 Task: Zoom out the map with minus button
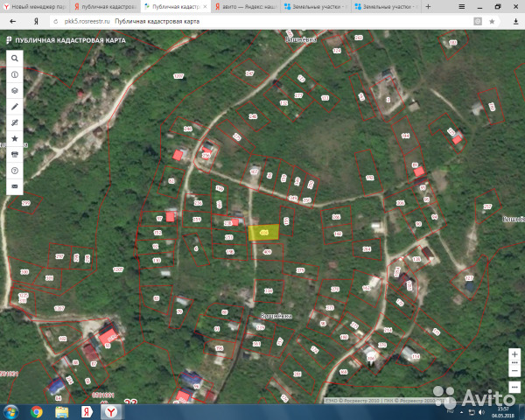(x=514, y=371)
